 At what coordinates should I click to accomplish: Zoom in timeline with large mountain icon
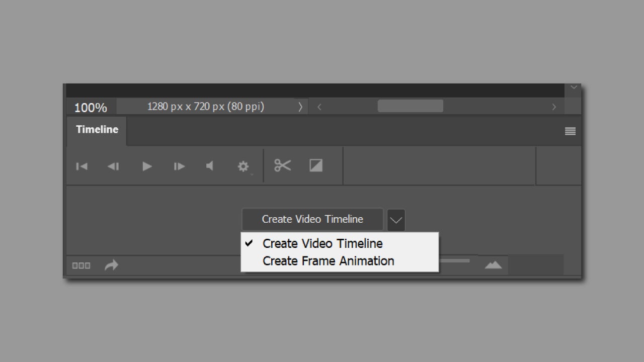(x=493, y=265)
